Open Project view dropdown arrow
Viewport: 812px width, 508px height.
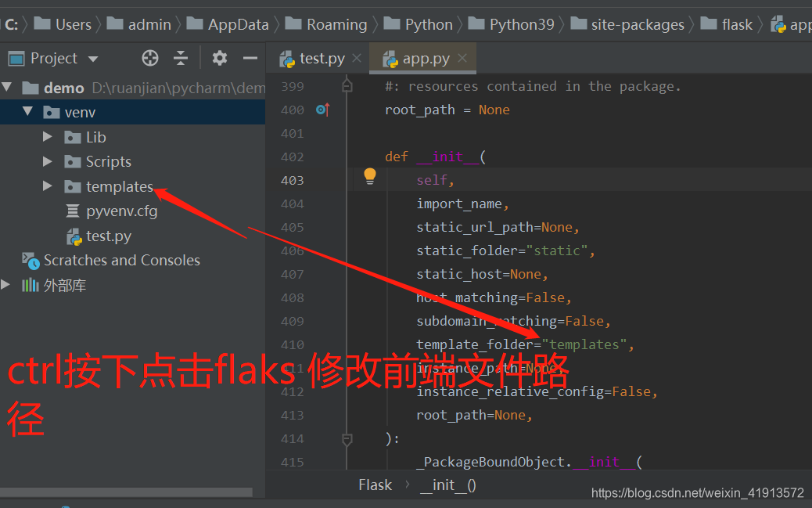[x=93, y=59]
